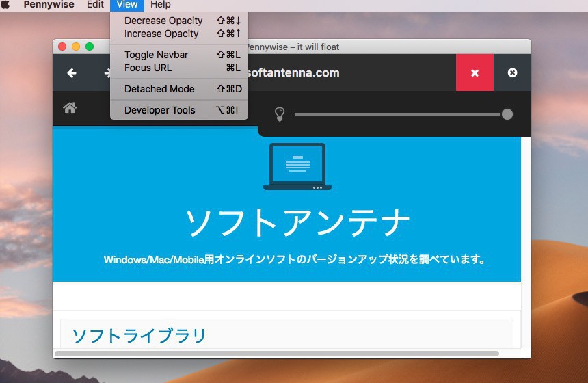Enable Detached Mode from View menu

[179, 89]
